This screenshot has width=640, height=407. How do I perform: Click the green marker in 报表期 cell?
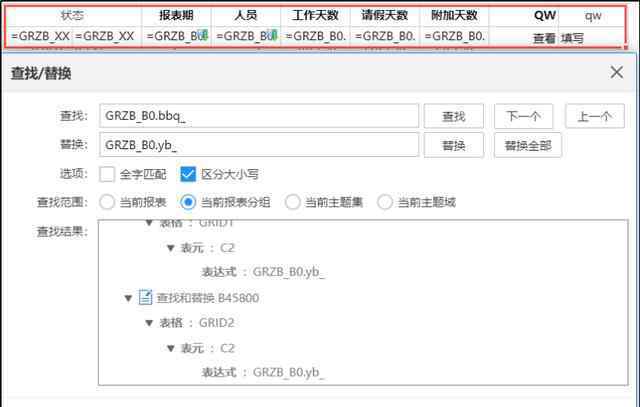click(202, 37)
